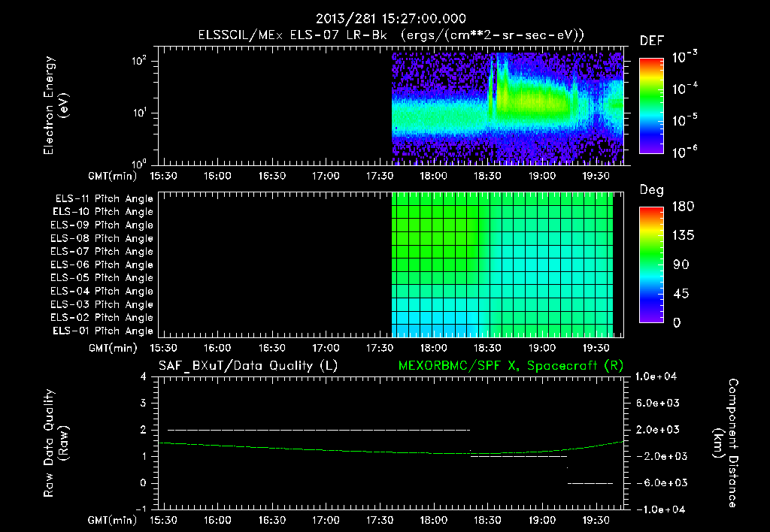
Task: Select the ELS-03 Pitch Angle row label
Action: 102,304
